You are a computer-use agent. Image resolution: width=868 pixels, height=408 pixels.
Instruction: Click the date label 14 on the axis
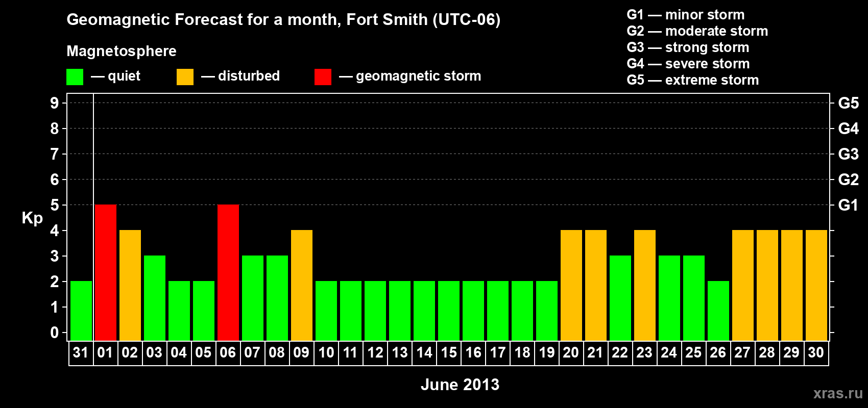click(x=424, y=352)
